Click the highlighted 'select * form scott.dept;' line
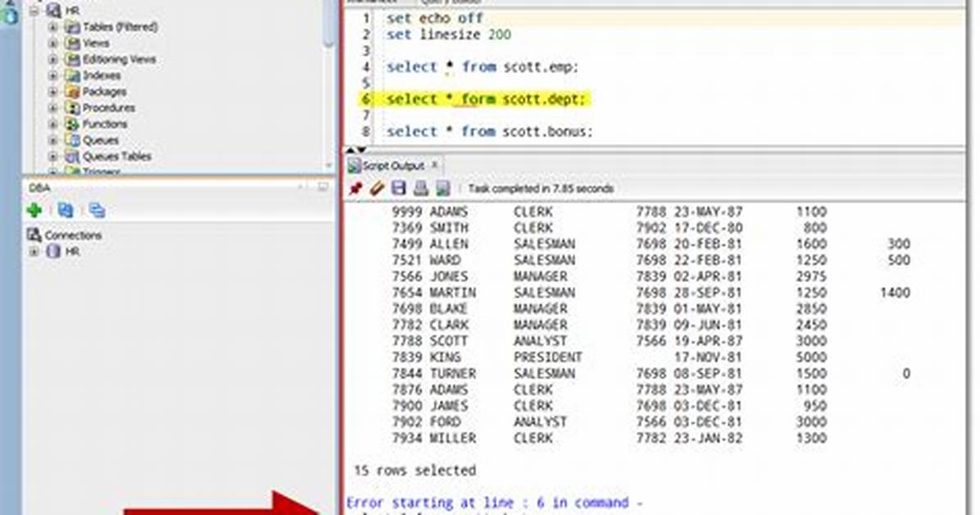Viewport: 980px width, 515px height. (486, 99)
